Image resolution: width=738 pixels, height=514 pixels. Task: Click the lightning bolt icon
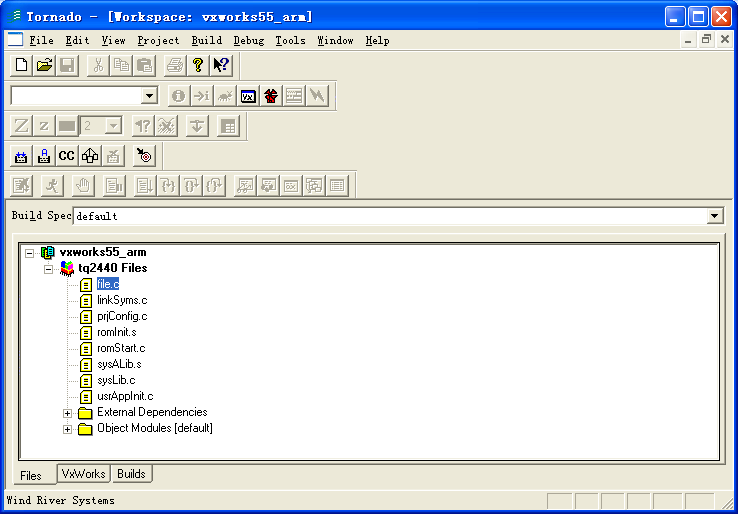point(317,96)
